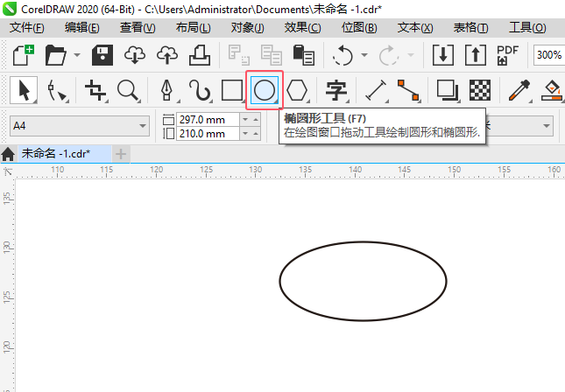Open a file with the folder icon
The height and width of the screenshot is (392, 565).
pyautogui.click(x=56, y=55)
